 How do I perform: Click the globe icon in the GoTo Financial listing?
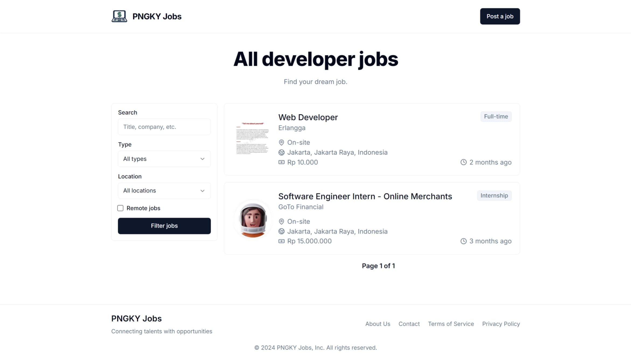pyautogui.click(x=281, y=232)
